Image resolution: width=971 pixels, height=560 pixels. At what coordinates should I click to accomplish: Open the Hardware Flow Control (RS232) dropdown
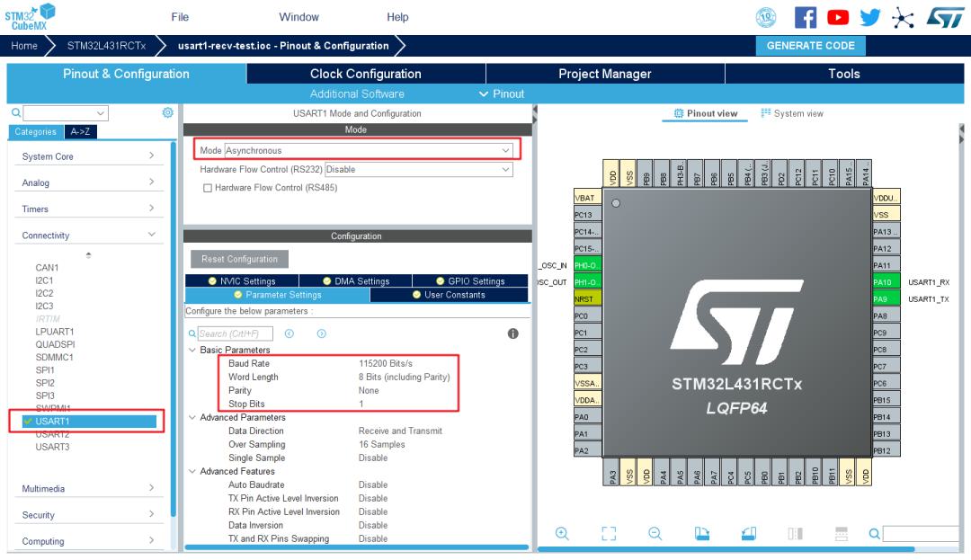(x=419, y=170)
